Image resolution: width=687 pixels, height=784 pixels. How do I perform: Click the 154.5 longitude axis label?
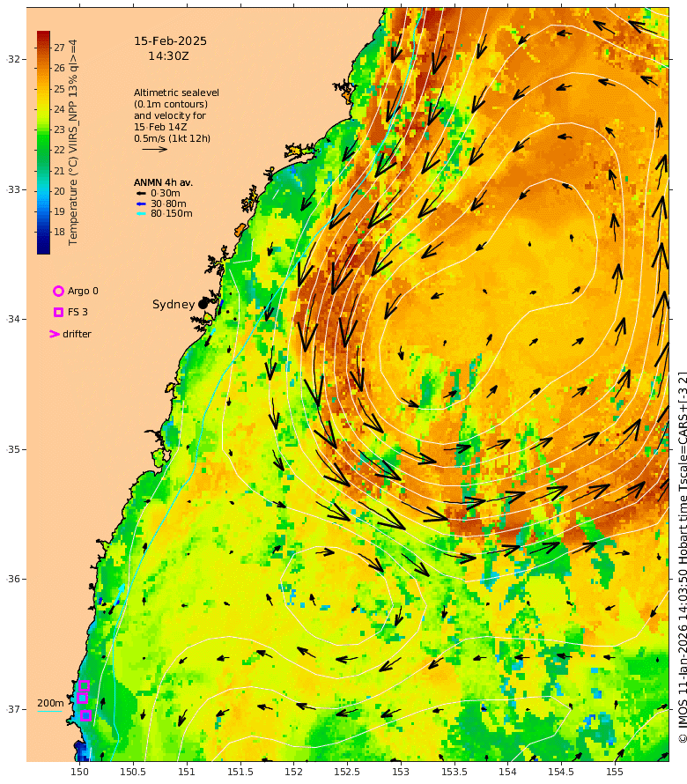[x=561, y=772]
